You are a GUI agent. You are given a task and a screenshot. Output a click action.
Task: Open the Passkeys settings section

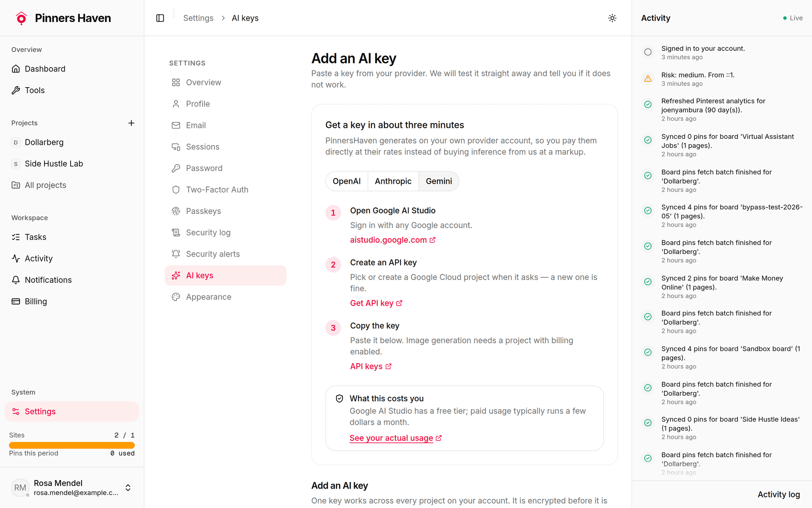click(x=225, y=211)
